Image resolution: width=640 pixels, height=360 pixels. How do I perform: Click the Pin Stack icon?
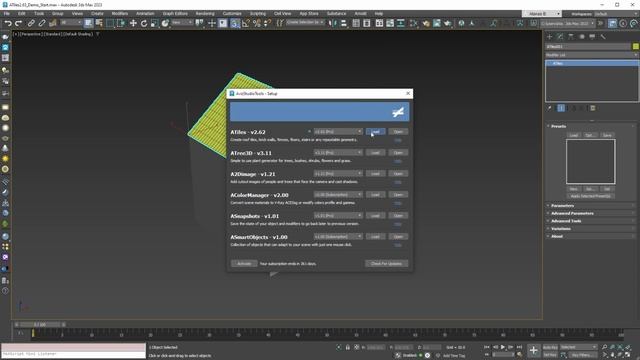(x=550, y=108)
